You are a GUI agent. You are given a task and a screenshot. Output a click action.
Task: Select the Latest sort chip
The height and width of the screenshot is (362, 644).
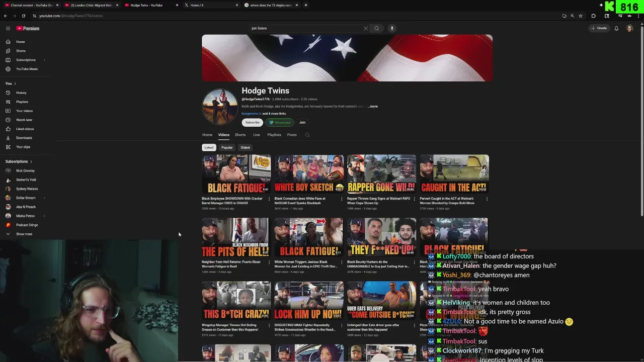[209, 147]
